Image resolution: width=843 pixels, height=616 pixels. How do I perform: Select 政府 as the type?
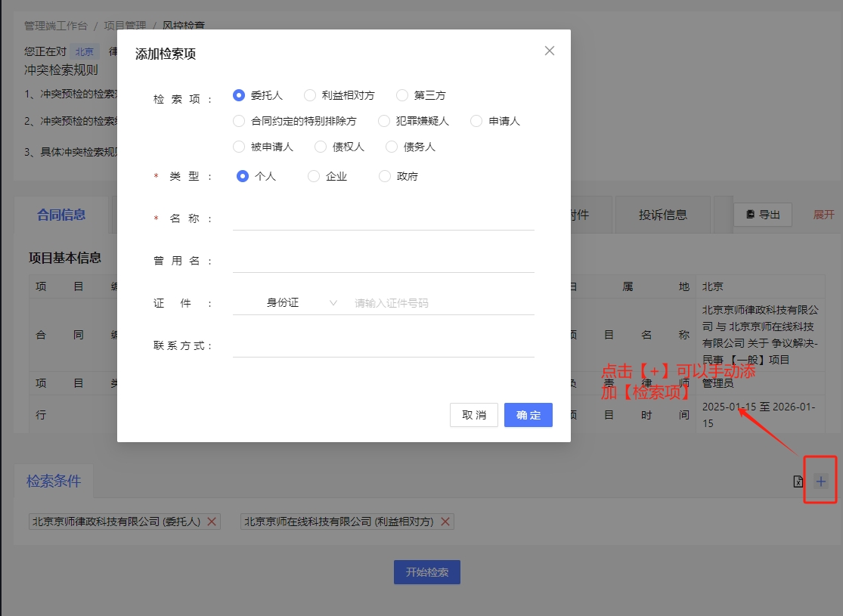(385, 176)
